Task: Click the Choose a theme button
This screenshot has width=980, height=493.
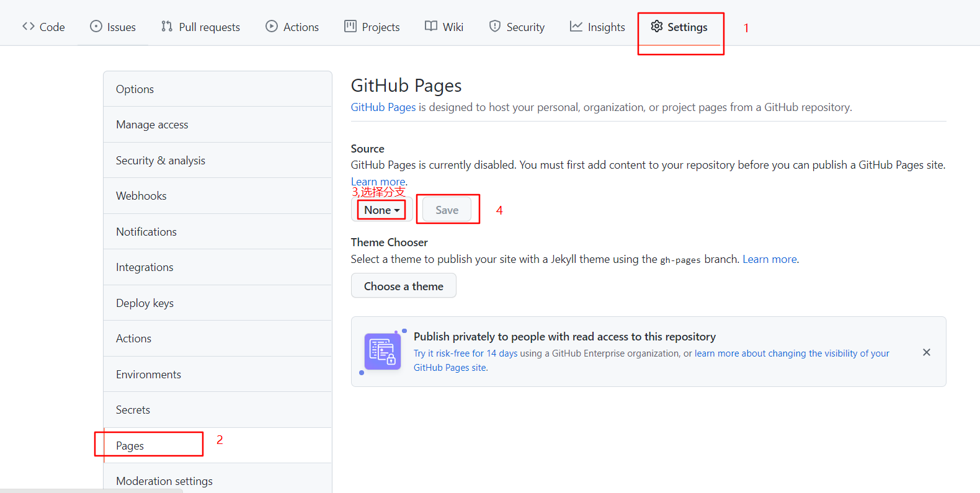Action: 403,286
